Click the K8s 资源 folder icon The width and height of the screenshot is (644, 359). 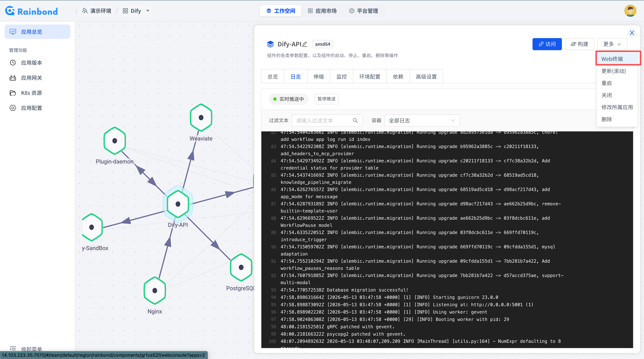pos(13,93)
